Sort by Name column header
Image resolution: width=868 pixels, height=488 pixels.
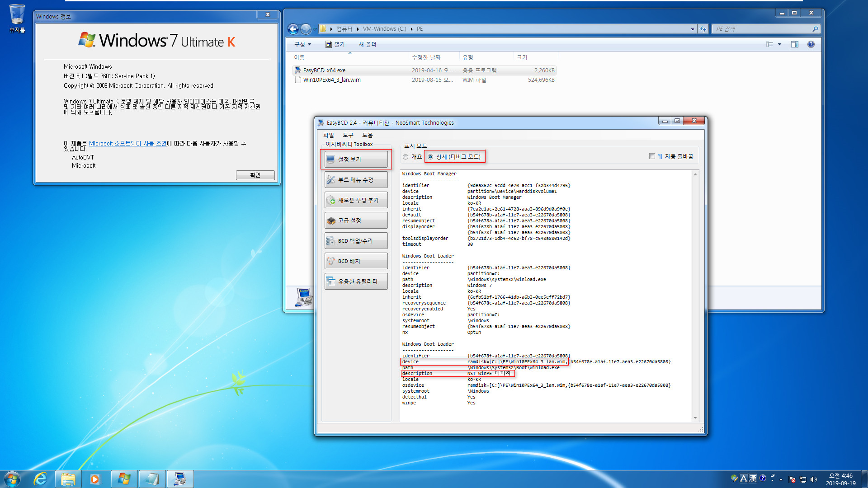(350, 57)
